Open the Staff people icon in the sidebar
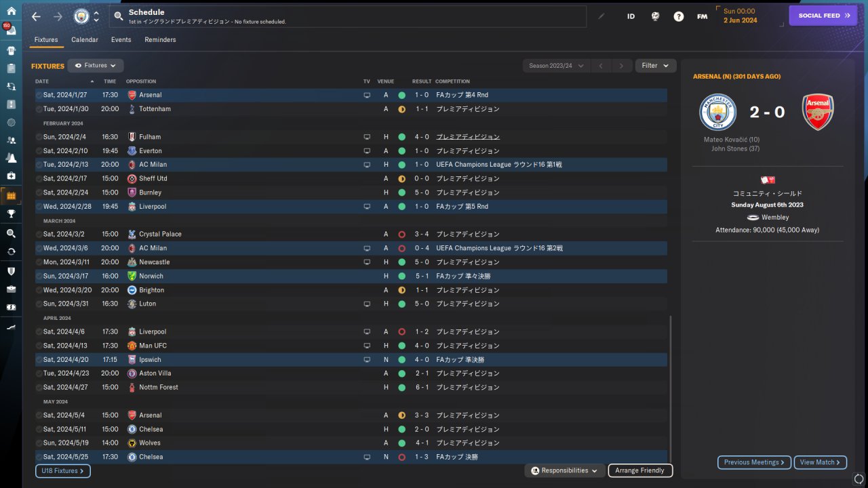Image resolution: width=868 pixels, height=488 pixels. tap(11, 140)
